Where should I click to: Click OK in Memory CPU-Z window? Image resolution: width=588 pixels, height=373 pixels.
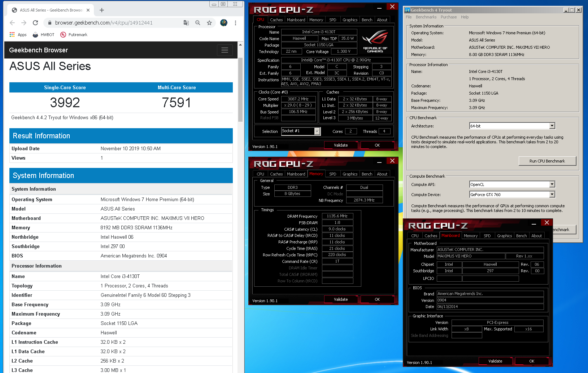click(x=377, y=299)
